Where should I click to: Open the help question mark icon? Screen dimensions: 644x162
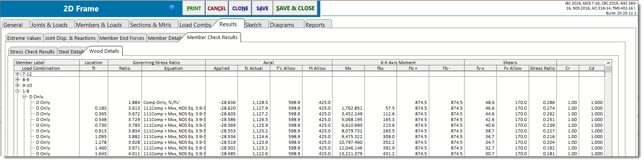(172, 8)
